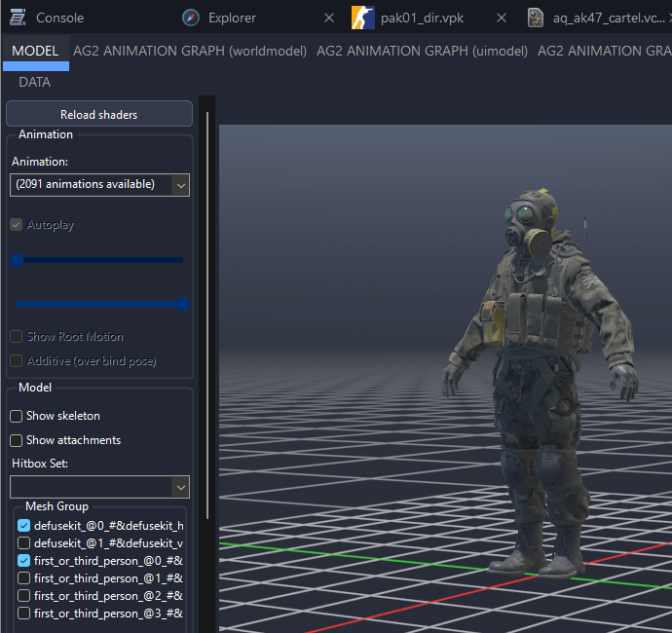Switch to pak01_dir.vpk tab

pyautogui.click(x=422, y=18)
